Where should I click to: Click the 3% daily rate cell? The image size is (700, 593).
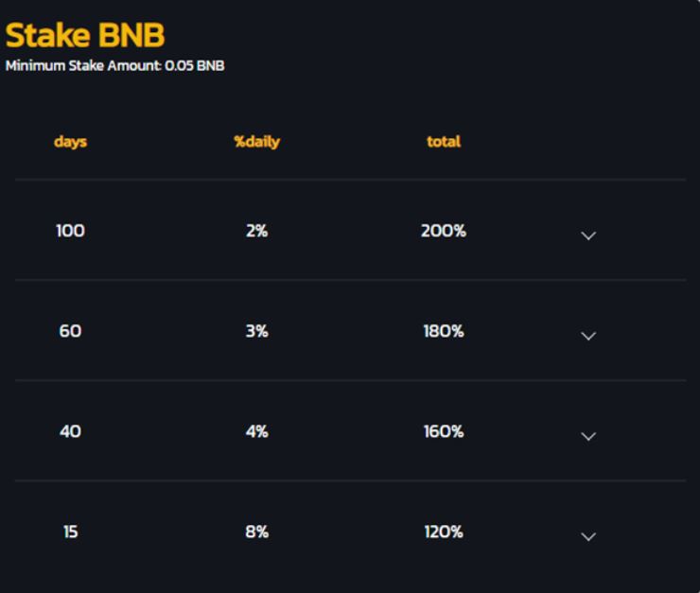(257, 331)
